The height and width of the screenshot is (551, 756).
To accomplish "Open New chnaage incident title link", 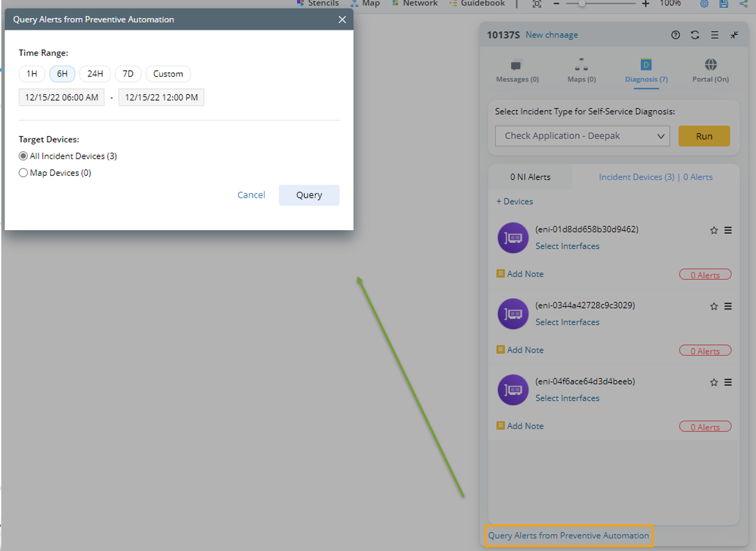I will click(x=552, y=35).
